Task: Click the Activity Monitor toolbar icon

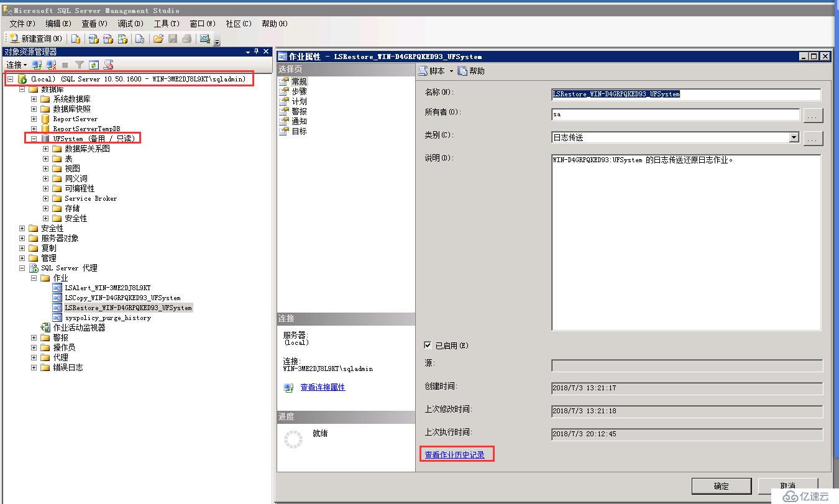Action: tap(204, 39)
